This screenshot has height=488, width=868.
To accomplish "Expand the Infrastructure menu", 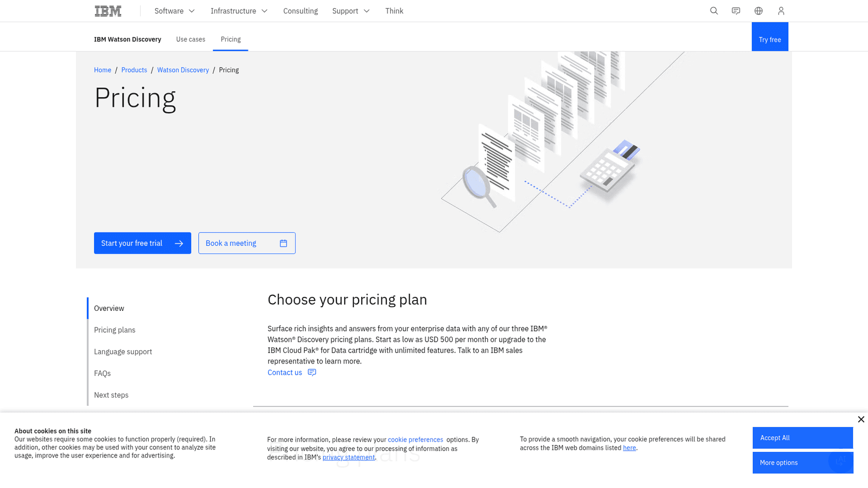I will (239, 11).
